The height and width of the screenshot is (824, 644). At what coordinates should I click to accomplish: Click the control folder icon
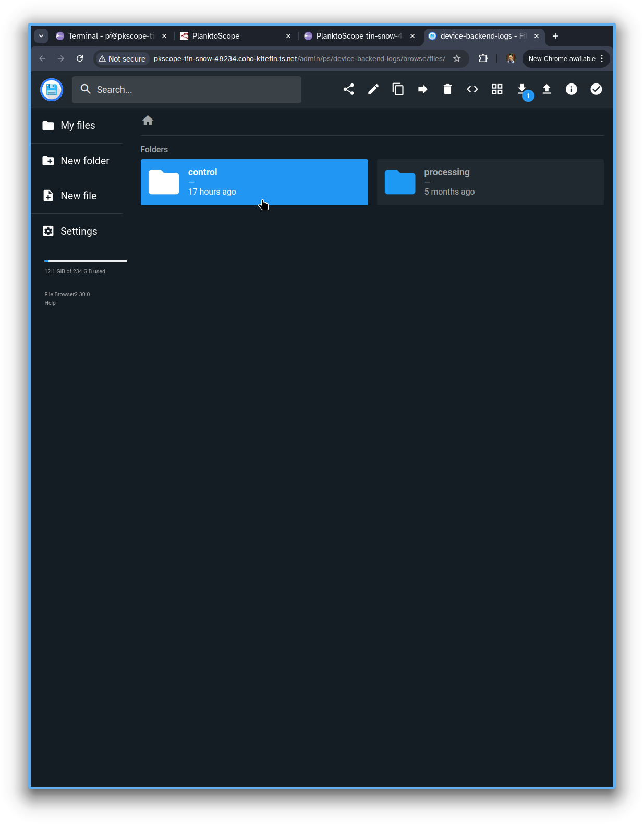pos(164,182)
